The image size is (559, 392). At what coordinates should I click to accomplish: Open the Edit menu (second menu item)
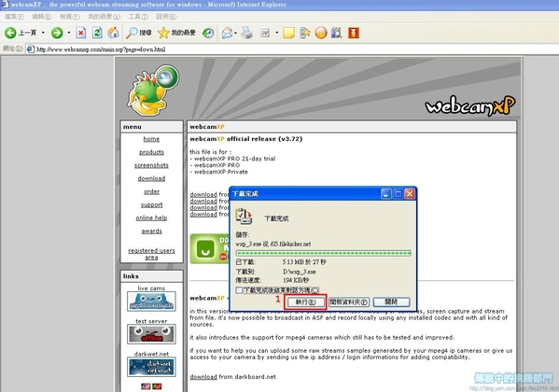(x=42, y=17)
